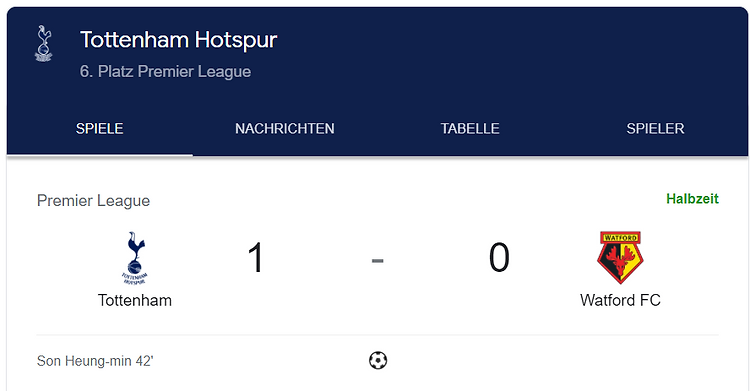Click the green Halbzeit status text
The image size is (750, 391).
[692, 199]
